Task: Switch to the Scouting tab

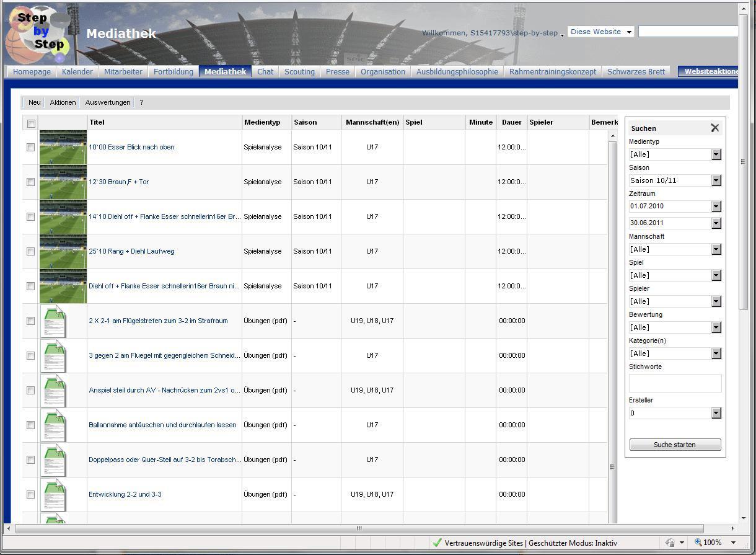Action: click(299, 71)
